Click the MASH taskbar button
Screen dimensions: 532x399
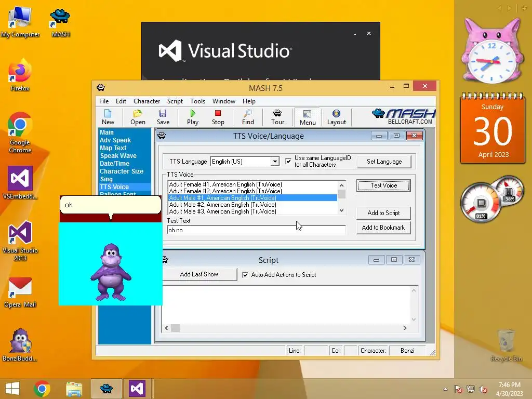click(x=106, y=389)
